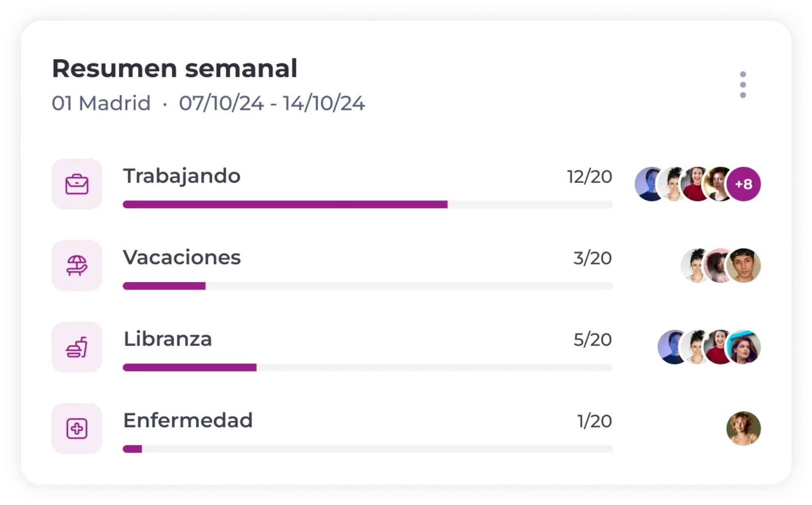Click the burger and drink Libranza icon
This screenshot has width=812, height=505.
coord(77,347)
